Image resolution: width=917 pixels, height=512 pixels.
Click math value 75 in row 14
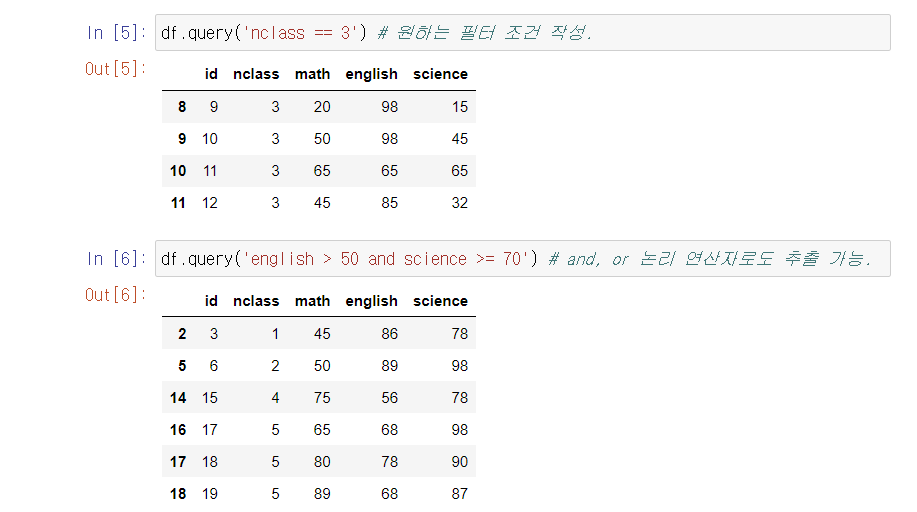[x=322, y=398]
